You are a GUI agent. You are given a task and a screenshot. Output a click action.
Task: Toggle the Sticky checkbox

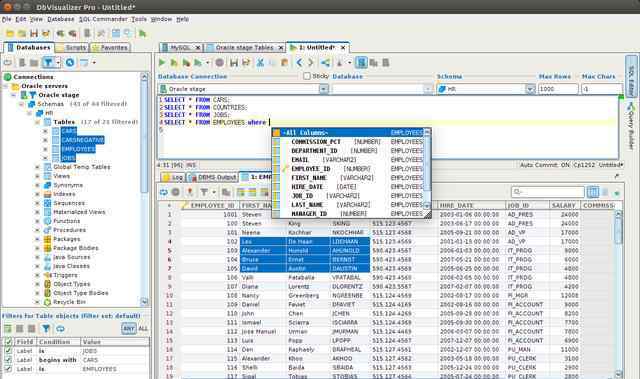pyautogui.click(x=307, y=76)
